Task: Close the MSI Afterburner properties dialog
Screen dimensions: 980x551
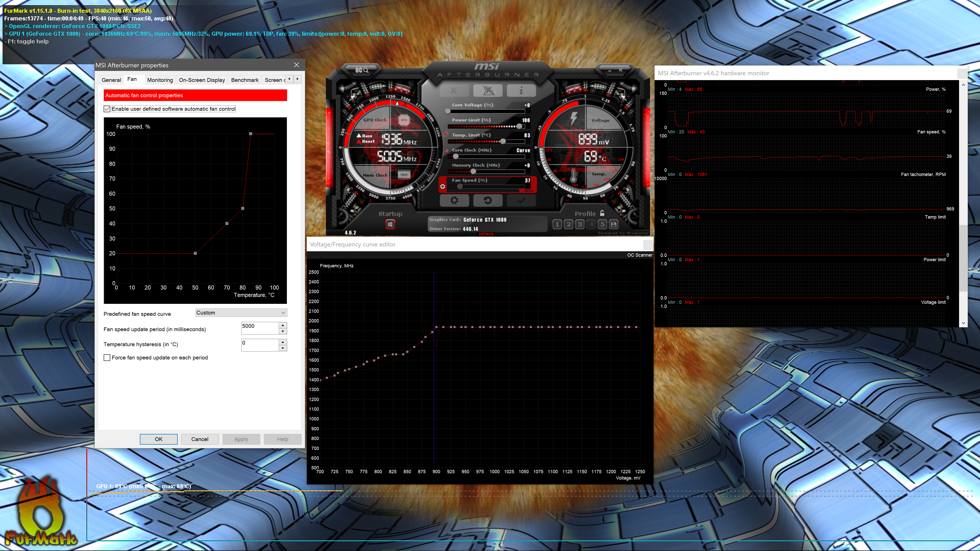Action: tap(297, 65)
